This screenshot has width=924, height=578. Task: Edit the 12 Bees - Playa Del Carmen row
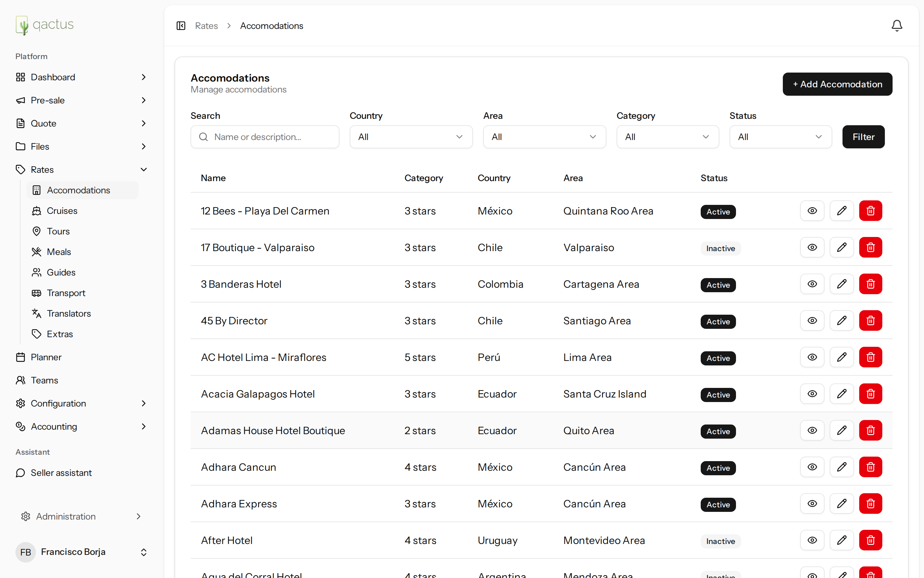(842, 211)
